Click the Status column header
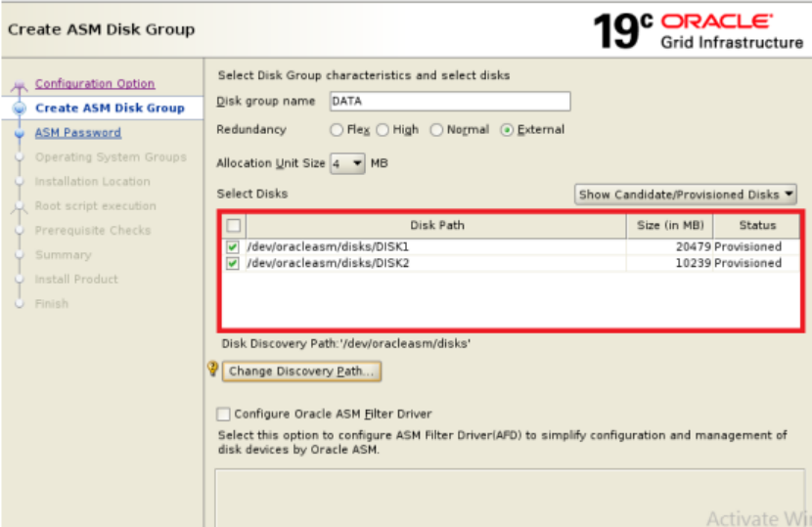Screen dimensions: 812x527 click(756, 226)
